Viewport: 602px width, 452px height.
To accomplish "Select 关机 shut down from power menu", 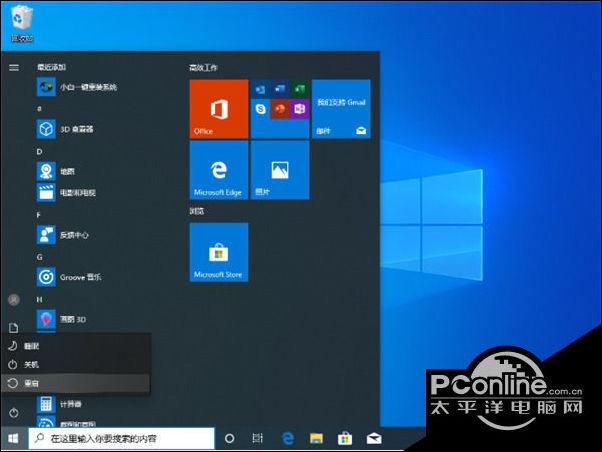I will coord(76,364).
